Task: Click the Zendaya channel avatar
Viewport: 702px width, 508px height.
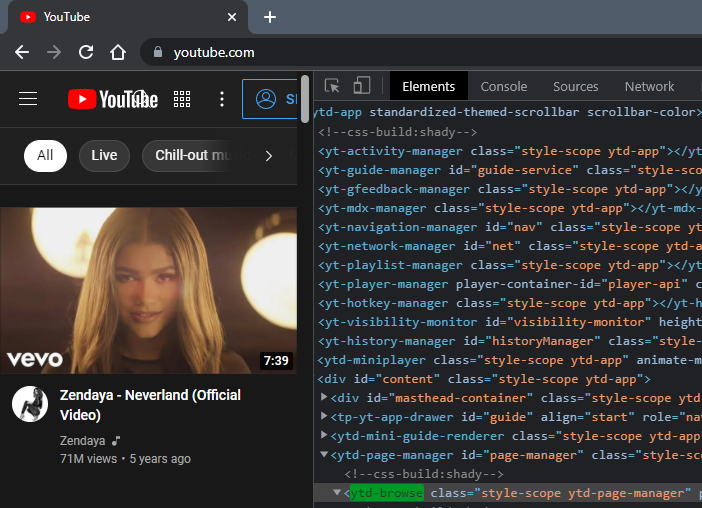Action: (30, 404)
